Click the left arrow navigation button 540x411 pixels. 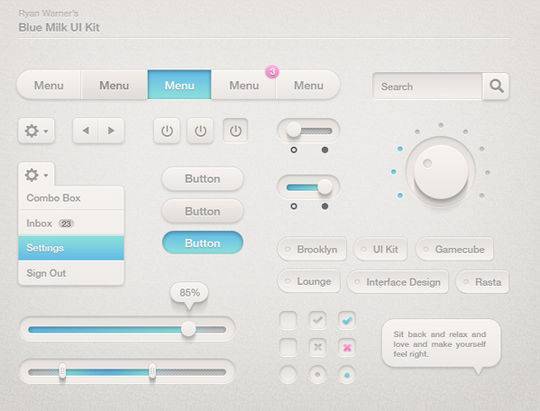click(x=86, y=131)
